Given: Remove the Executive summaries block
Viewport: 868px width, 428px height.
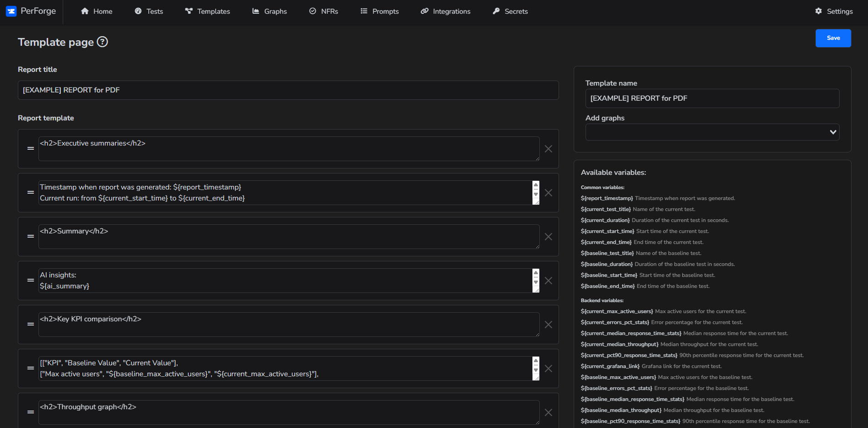Looking at the screenshot, I should 548,149.
